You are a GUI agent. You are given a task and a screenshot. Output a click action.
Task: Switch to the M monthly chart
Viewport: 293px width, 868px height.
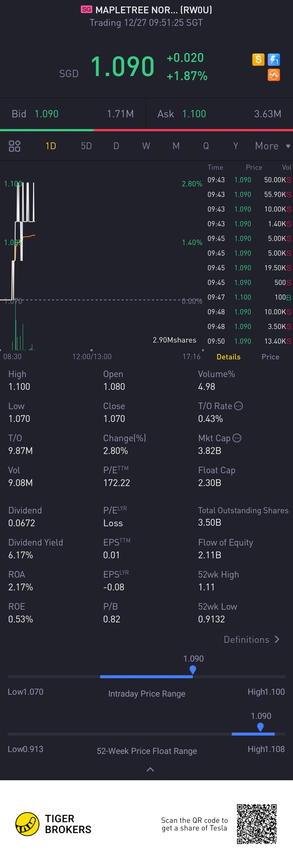[x=176, y=146]
